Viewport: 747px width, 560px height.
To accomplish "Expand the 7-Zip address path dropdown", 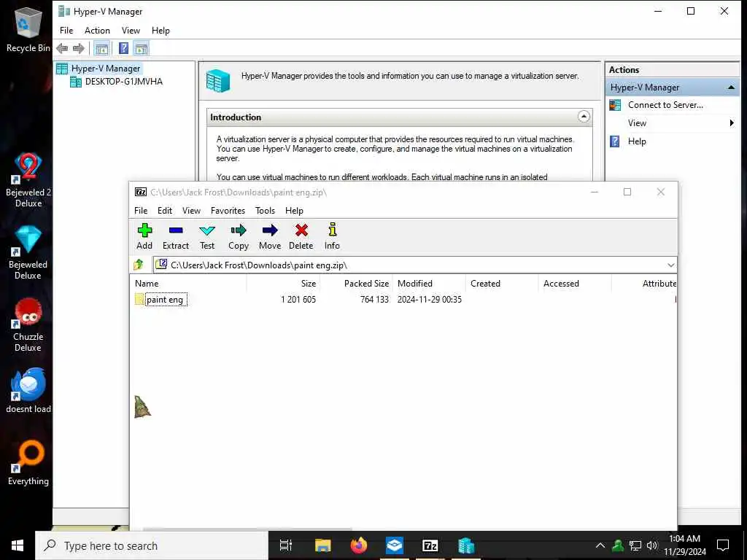I will click(x=671, y=265).
